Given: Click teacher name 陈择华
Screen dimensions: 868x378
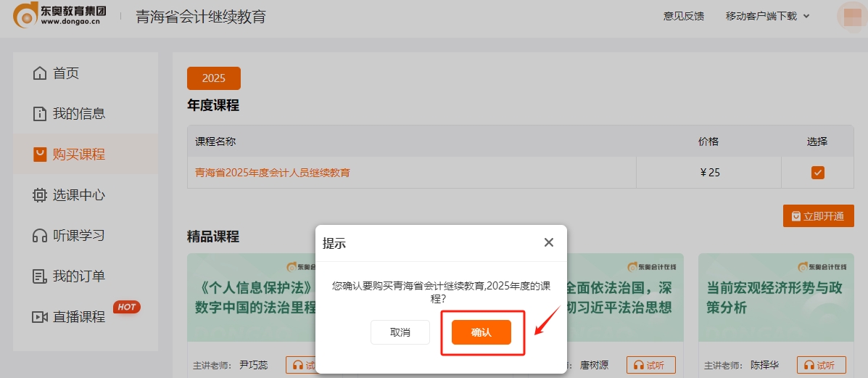Looking at the screenshot, I should tap(765, 365).
